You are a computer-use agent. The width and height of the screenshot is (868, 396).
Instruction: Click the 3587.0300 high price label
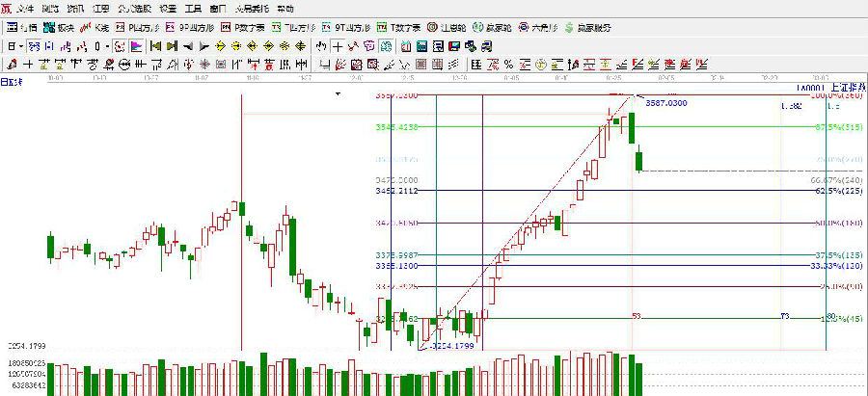[x=665, y=102]
